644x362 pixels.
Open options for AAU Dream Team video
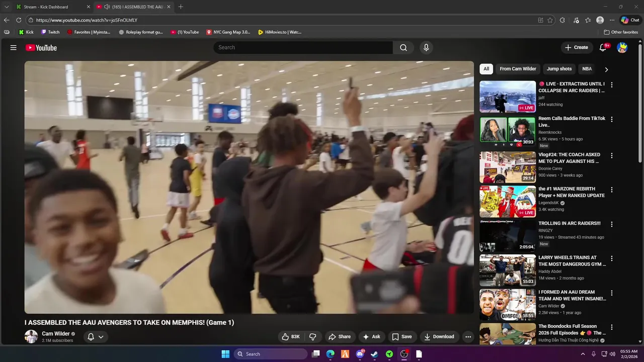pyautogui.click(x=612, y=293)
